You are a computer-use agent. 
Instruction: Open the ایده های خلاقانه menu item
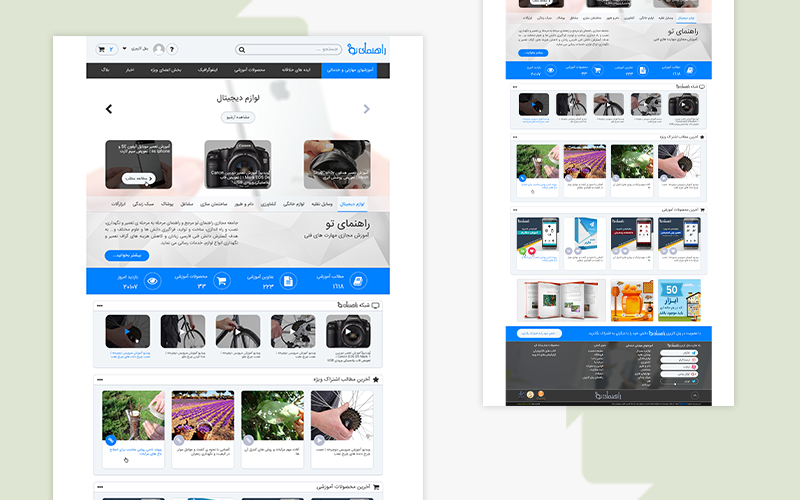(x=296, y=70)
